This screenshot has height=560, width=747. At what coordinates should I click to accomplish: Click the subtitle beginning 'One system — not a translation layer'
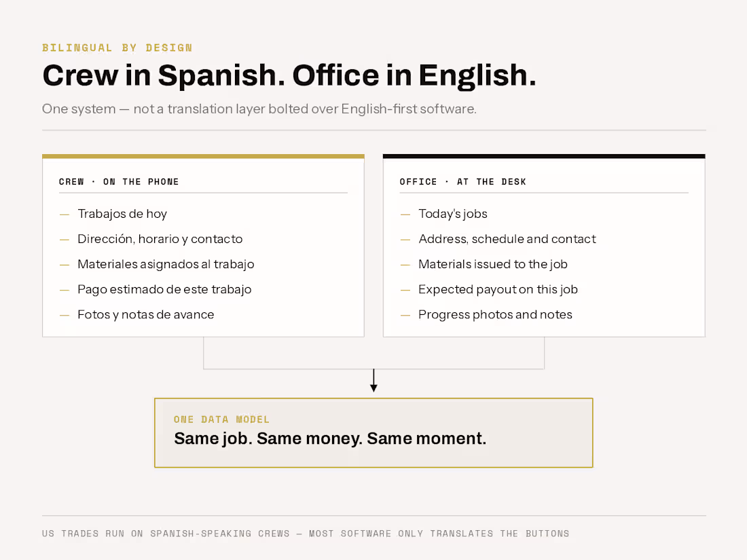coord(259,109)
